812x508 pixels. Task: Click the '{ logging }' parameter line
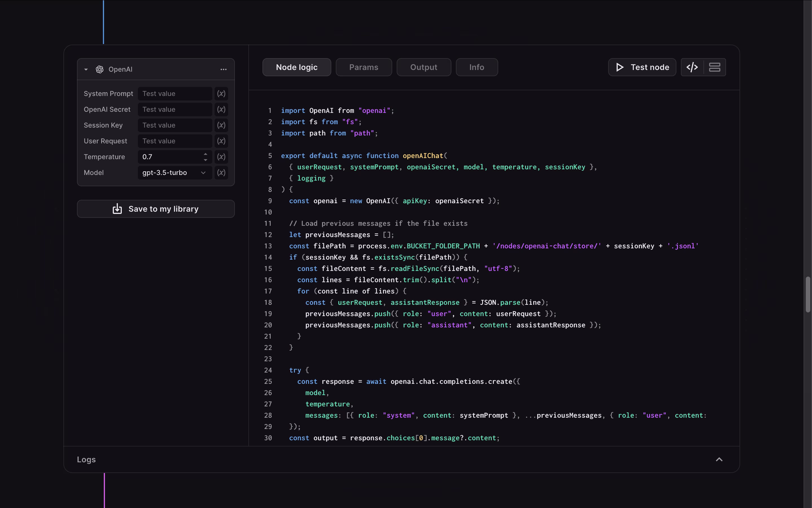pos(311,178)
